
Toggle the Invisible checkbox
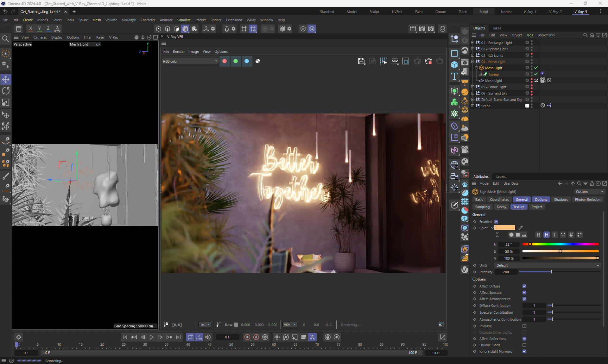[x=524, y=326]
